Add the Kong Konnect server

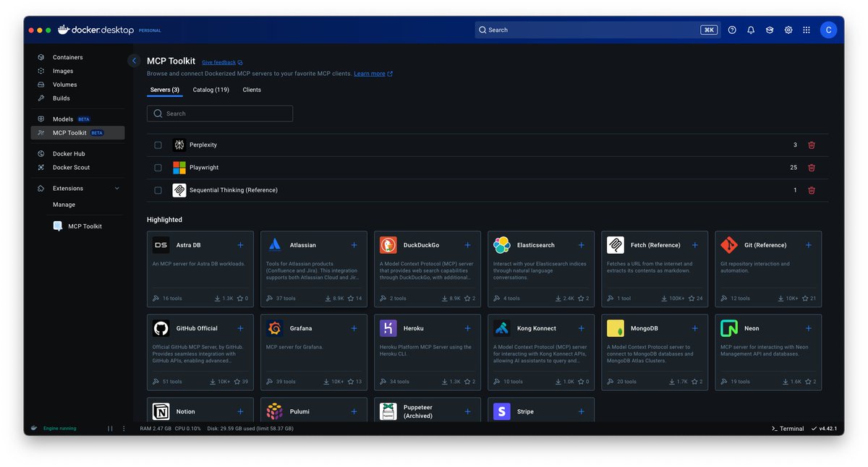tap(582, 328)
